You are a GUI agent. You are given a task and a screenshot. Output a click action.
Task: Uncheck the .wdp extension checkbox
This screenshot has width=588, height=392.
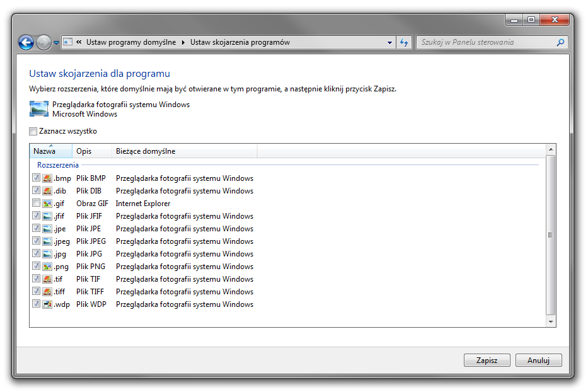coord(36,304)
